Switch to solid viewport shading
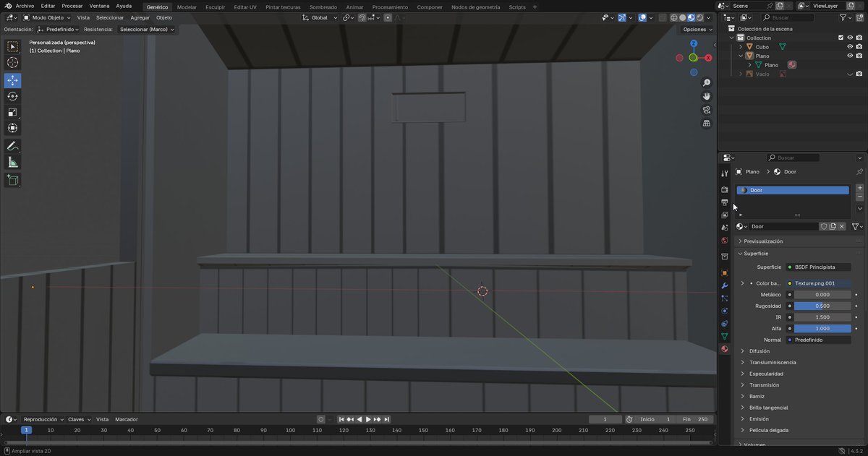868x456 pixels. click(x=682, y=17)
